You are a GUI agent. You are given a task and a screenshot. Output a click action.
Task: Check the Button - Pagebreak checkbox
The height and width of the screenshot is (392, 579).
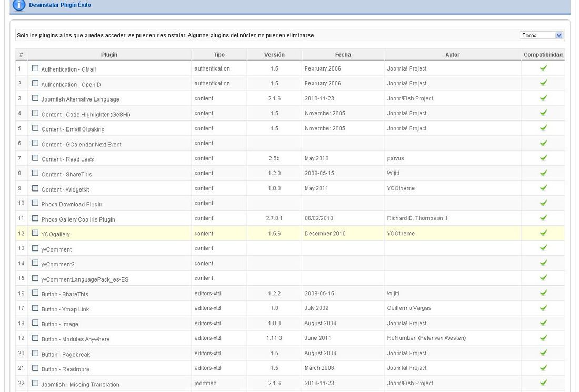[35, 353]
